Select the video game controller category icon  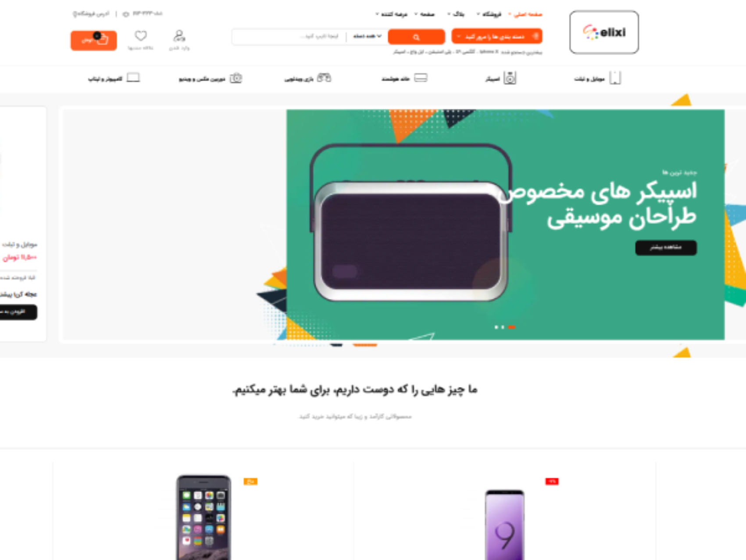(324, 78)
